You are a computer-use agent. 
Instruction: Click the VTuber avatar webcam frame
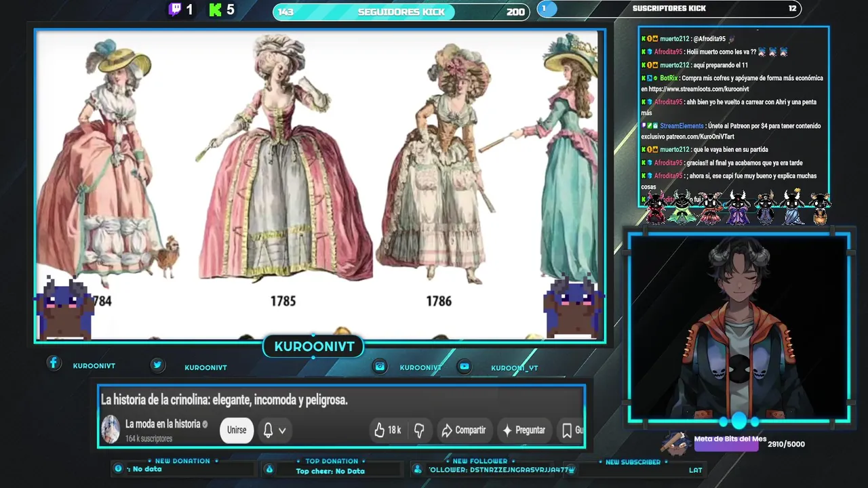point(739,328)
